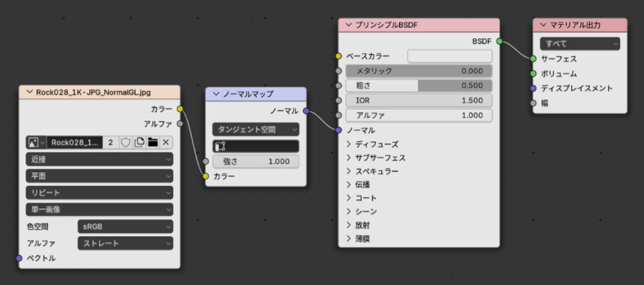Click IOR value field
The image size is (644, 285).
tap(419, 100)
